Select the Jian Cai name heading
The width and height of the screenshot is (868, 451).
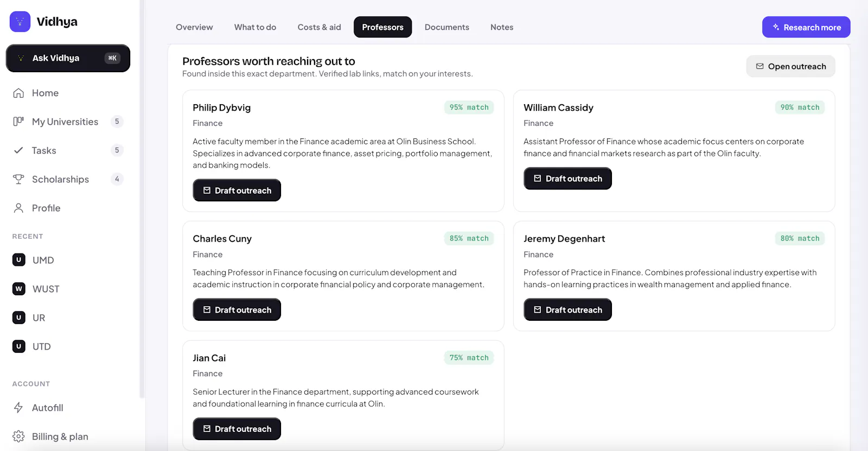[x=209, y=358]
